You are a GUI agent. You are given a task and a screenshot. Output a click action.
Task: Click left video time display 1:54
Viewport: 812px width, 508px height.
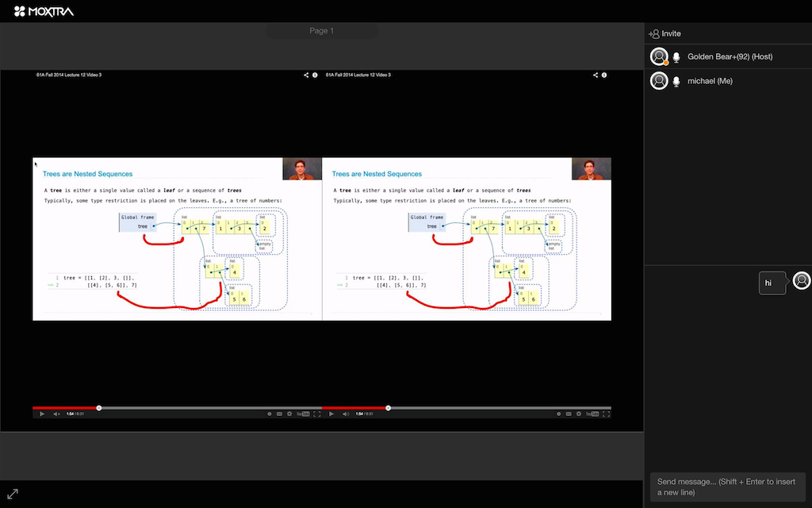pos(70,414)
